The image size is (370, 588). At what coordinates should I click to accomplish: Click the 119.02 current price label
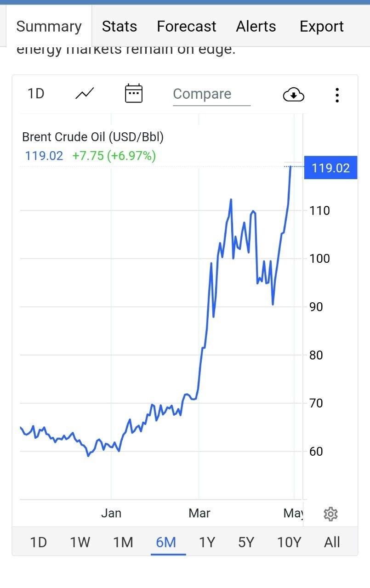[330, 168]
